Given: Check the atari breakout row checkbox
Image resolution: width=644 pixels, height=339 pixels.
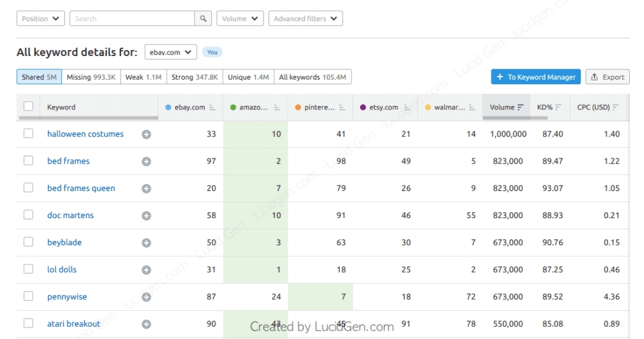Looking at the screenshot, I should point(28,323).
